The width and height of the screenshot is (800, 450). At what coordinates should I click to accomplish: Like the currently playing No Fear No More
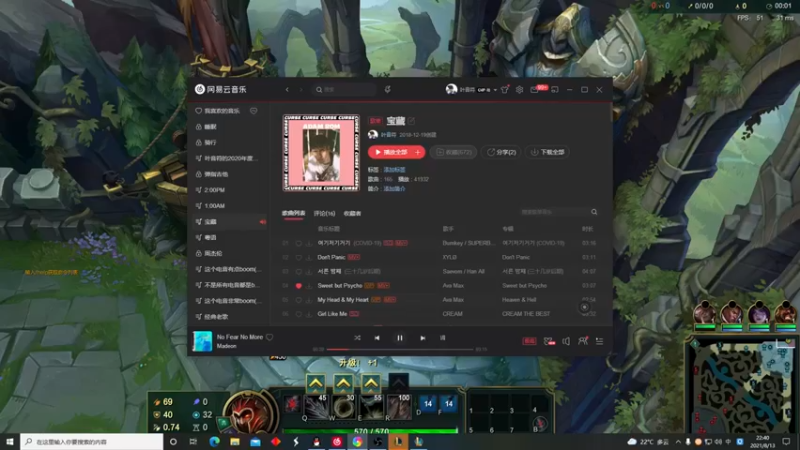pos(269,337)
